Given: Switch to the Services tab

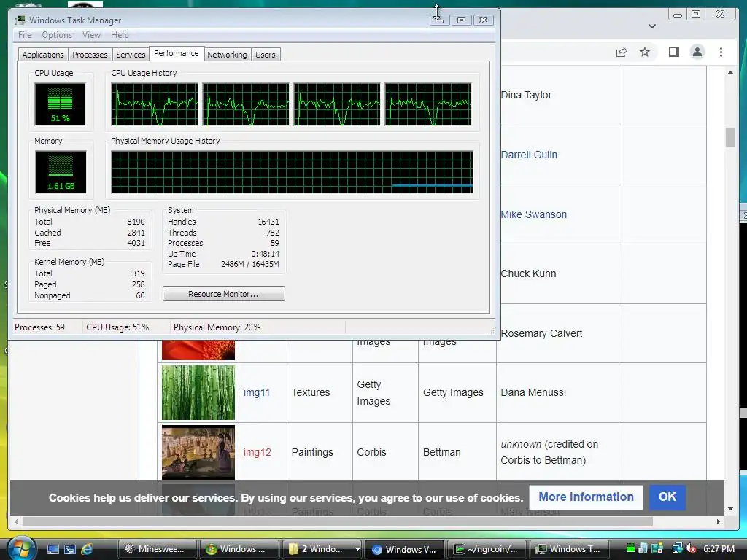Looking at the screenshot, I should click(x=131, y=55).
